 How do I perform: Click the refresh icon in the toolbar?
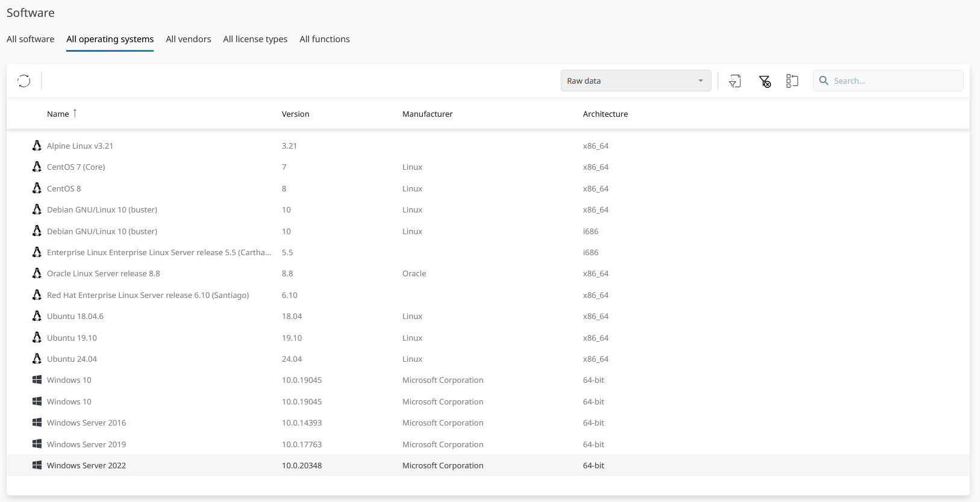(24, 81)
